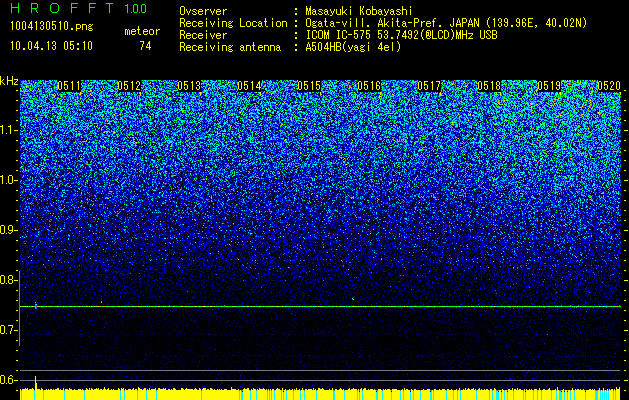This screenshot has height=400, width=629.
Task: Click the 0516 time marker
Action: click(x=369, y=86)
